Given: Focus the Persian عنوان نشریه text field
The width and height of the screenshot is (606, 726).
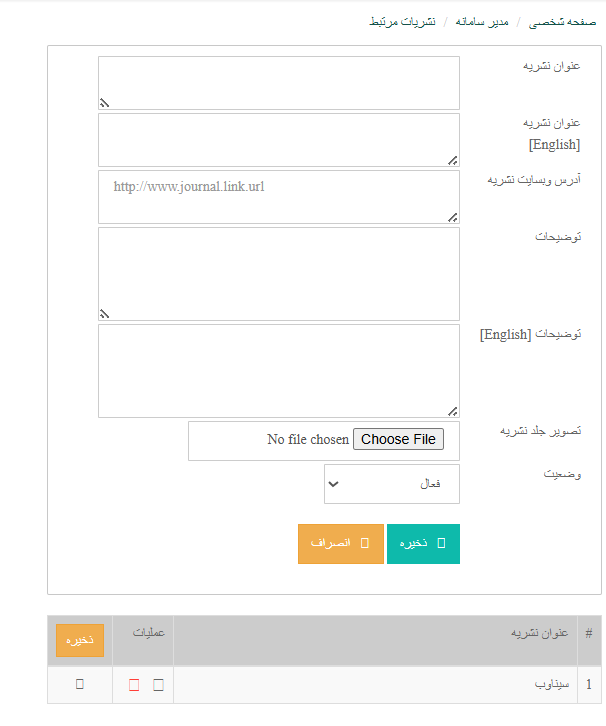Looking at the screenshot, I should [x=279, y=82].
